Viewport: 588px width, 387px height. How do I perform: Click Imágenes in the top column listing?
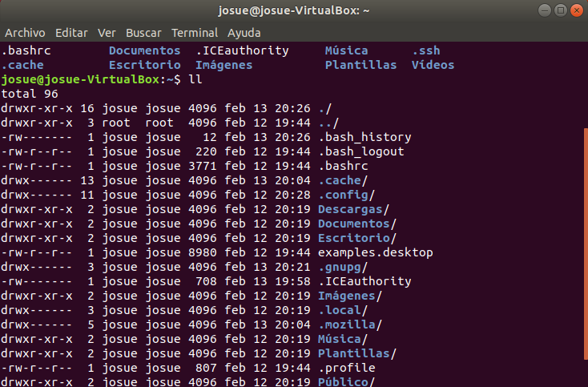click(224, 65)
